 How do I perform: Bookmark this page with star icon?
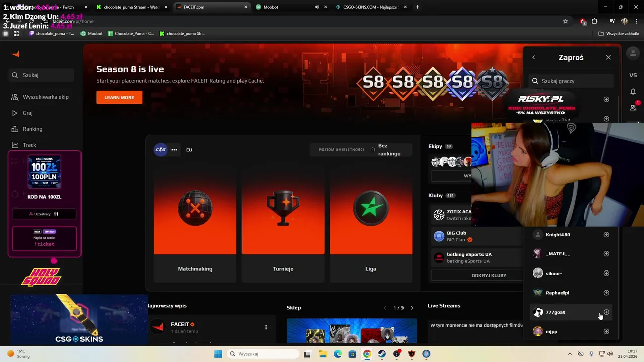pyautogui.click(x=566, y=21)
